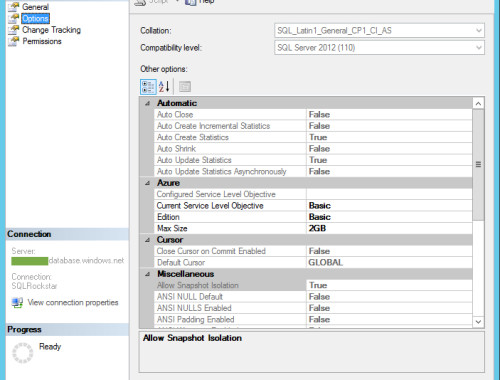This screenshot has height=380, width=500.
Task: Click the database.windows.net server name
Action: tap(87, 261)
